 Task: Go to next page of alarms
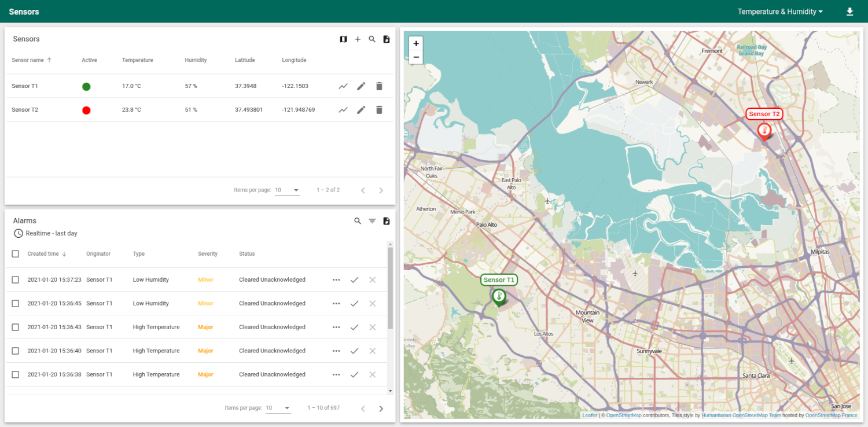381,408
